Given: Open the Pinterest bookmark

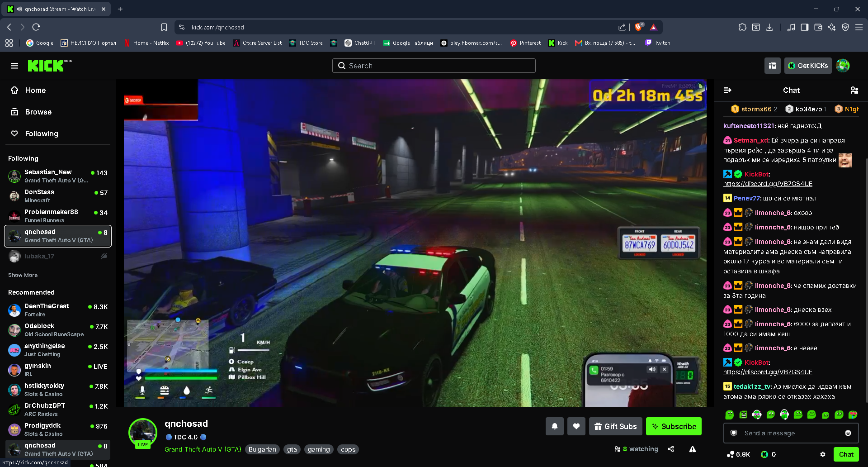Looking at the screenshot, I should (x=525, y=43).
